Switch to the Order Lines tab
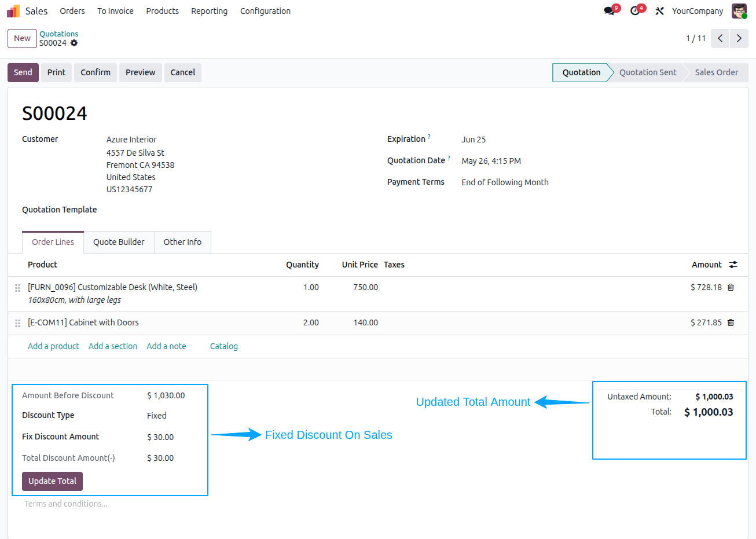Image resolution: width=756 pixels, height=539 pixels. (53, 242)
